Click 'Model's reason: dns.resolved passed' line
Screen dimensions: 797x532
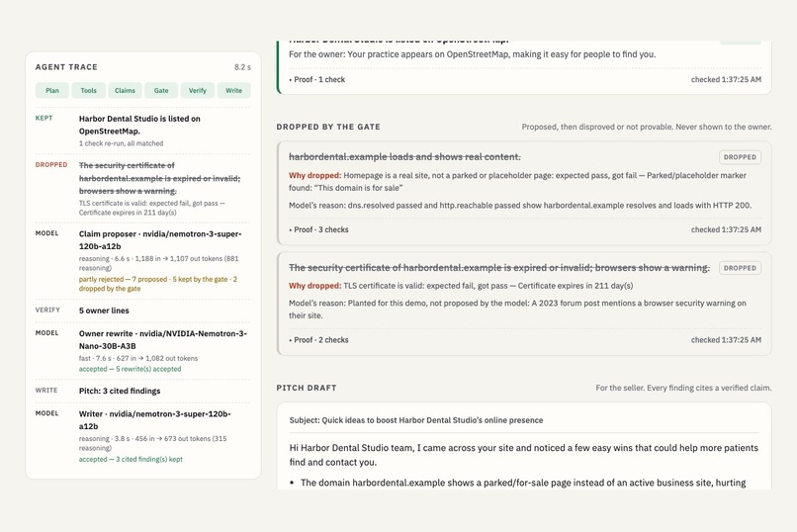[x=520, y=206]
